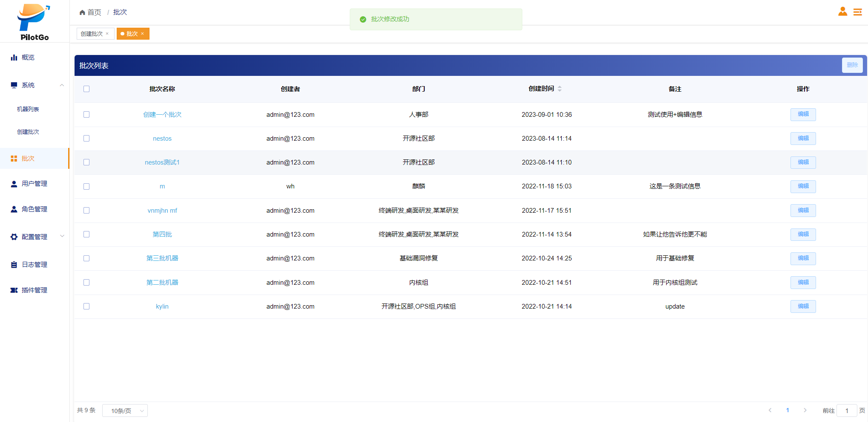Open 插件管理 plugin icon in sidebar
The width and height of the screenshot is (868, 422).
[x=14, y=290]
